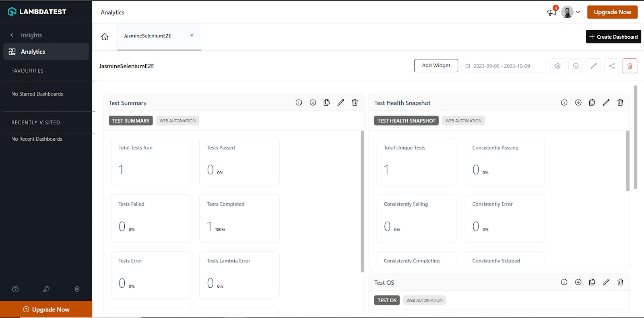Click WEB AUTOMATION tag in Test OS widget
This screenshot has height=318, width=644.
pos(425,300)
